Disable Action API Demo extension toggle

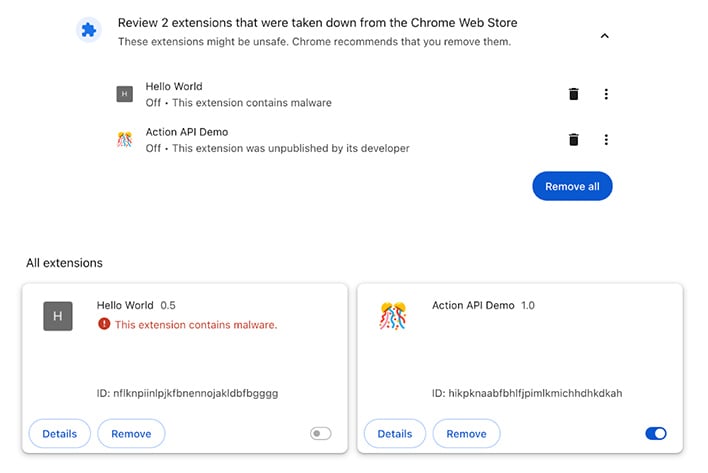pyautogui.click(x=656, y=434)
